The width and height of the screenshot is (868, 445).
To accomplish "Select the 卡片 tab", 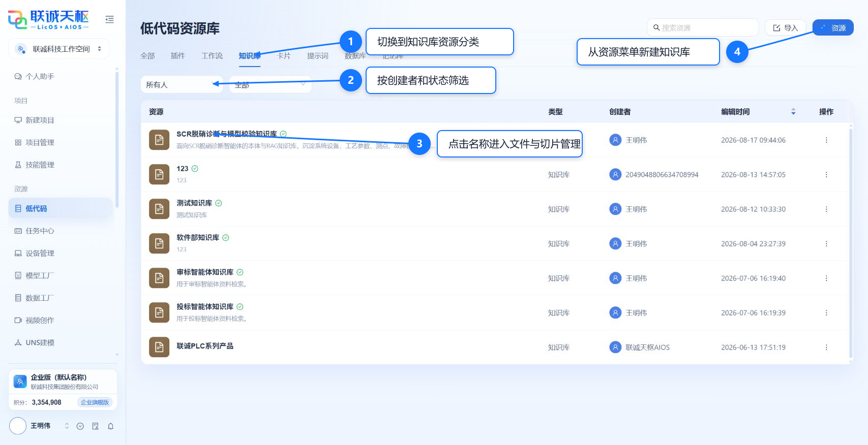I will click(284, 56).
